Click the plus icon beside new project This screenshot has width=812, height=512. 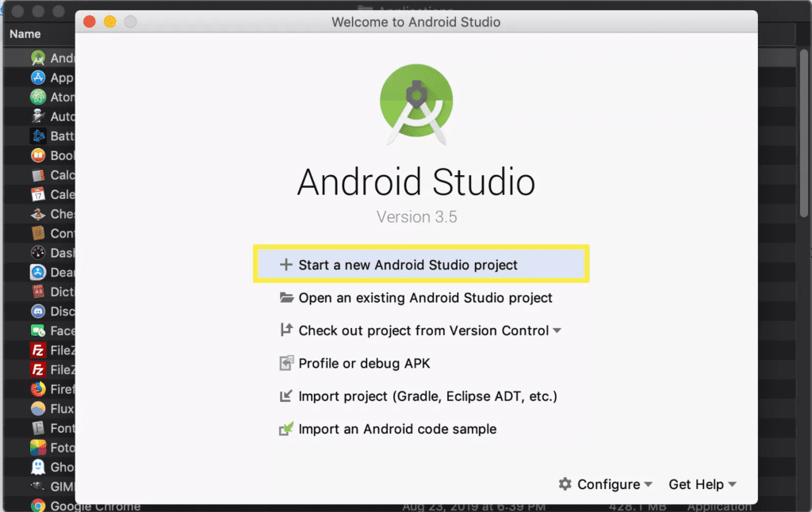(x=285, y=265)
